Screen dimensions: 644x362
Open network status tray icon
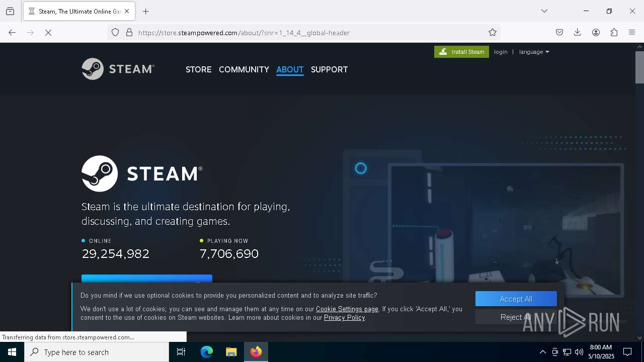(x=567, y=352)
